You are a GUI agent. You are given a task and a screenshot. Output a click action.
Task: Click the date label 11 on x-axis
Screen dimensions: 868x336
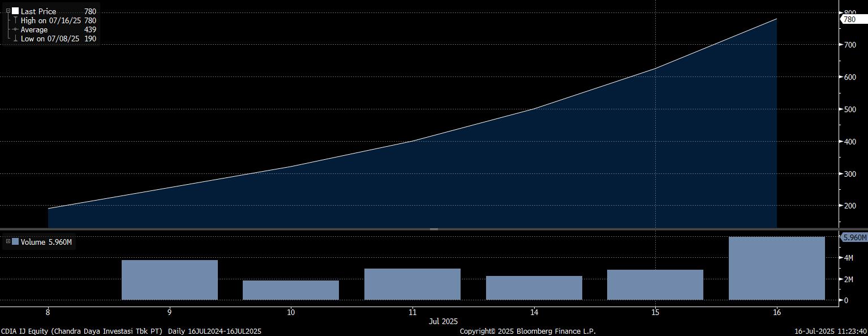(412, 312)
